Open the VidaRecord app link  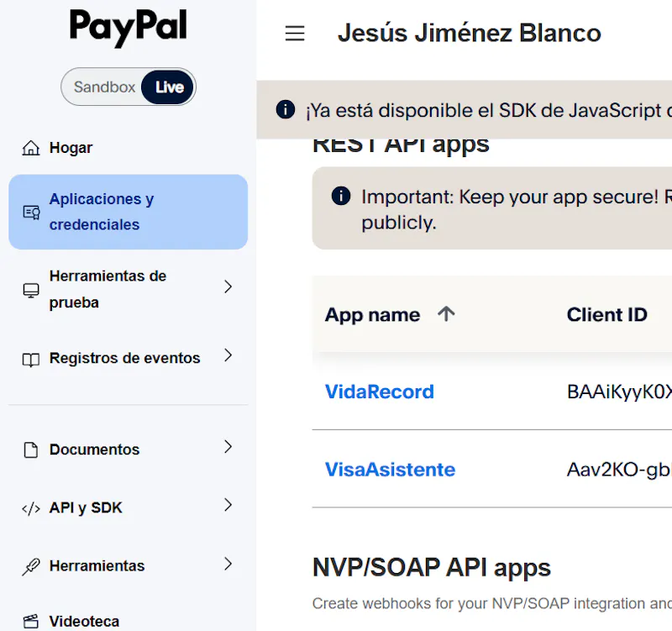[x=380, y=392]
